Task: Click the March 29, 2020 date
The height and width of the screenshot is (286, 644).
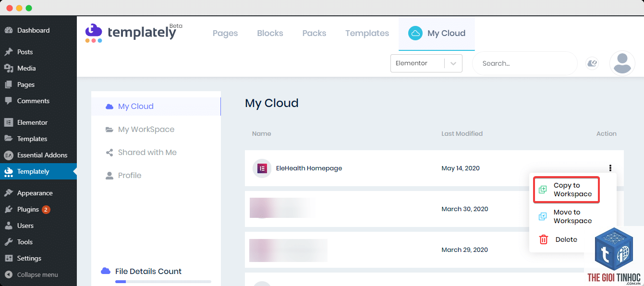Action: tap(465, 250)
